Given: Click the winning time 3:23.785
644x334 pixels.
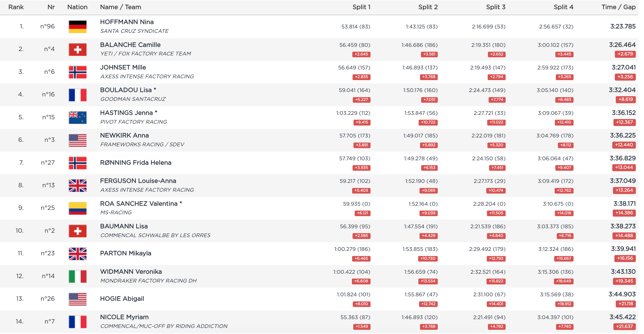Looking at the screenshot, I should (623, 27).
